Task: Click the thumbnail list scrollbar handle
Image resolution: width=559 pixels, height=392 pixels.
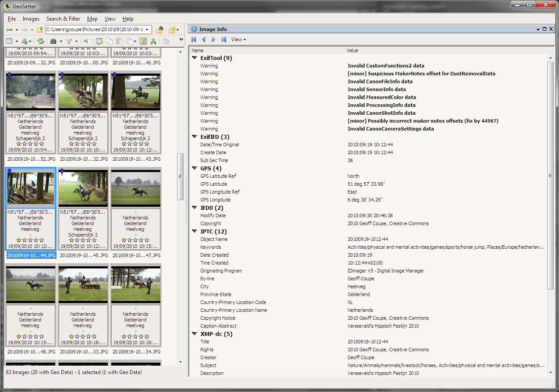Action: (x=180, y=177)
